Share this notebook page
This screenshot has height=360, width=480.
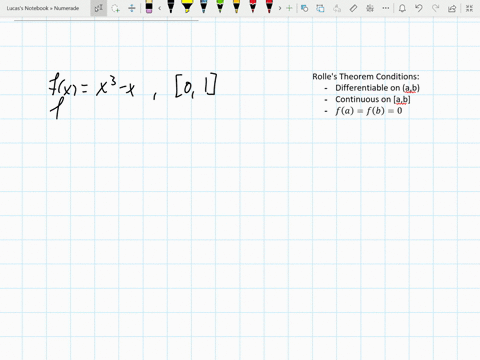(x=452, y=8)
